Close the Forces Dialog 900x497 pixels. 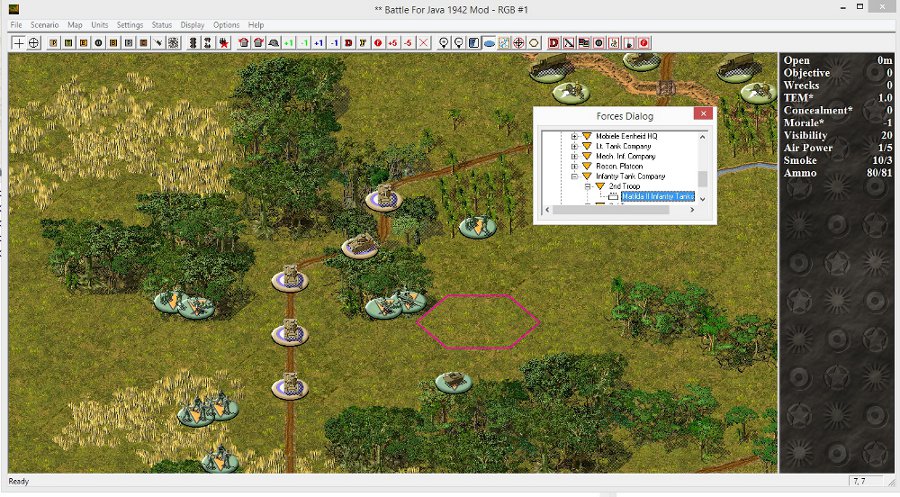point(703,114)
